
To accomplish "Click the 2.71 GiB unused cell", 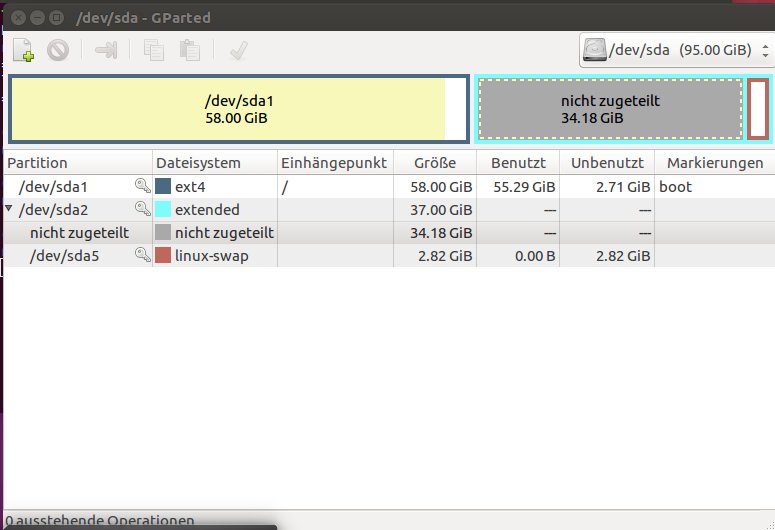I will (623, 187).
